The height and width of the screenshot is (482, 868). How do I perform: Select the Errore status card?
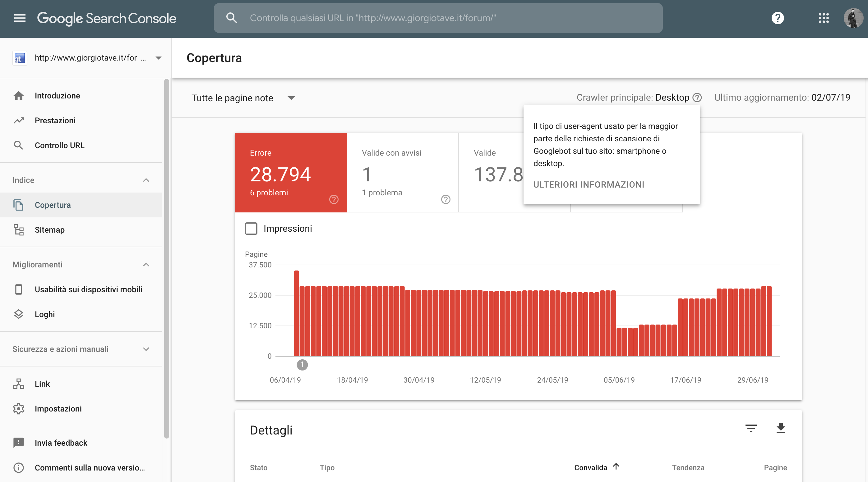click(x=291, y=173)
